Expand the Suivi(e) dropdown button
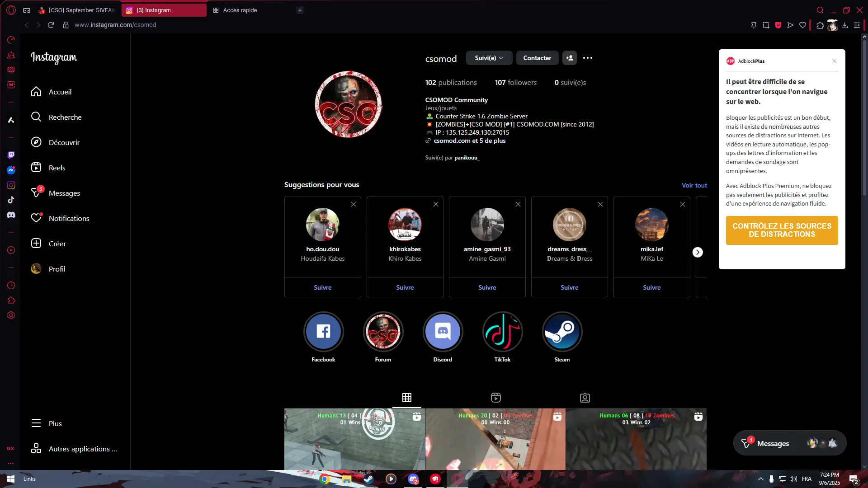Viewport: 868px width, 488px height. 489,58
